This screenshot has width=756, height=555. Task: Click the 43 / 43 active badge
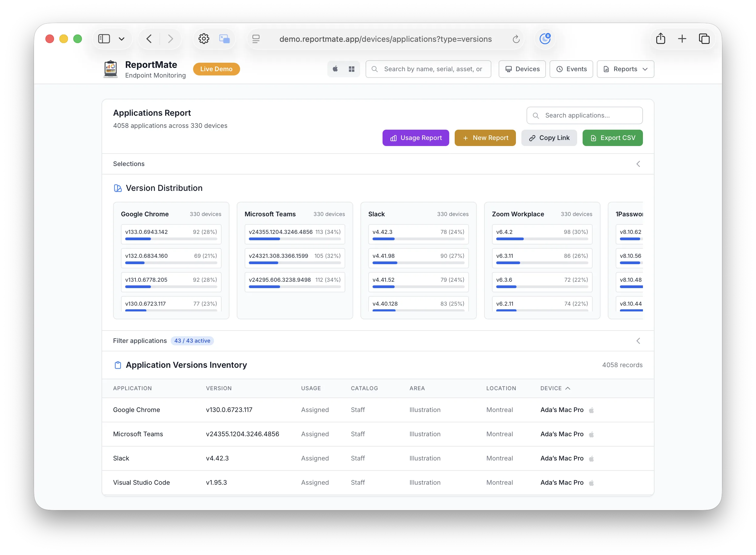(192, 341)
